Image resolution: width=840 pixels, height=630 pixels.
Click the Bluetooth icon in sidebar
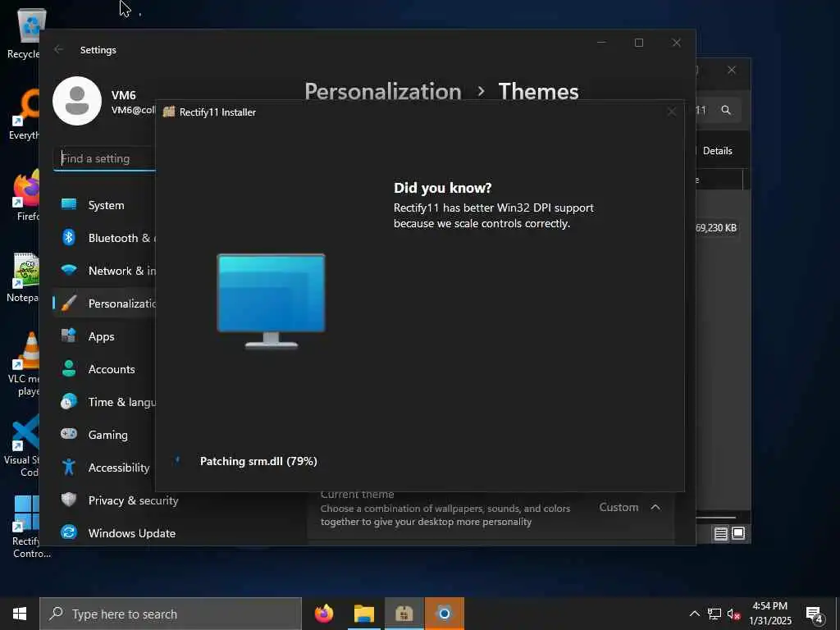(69, 237)
